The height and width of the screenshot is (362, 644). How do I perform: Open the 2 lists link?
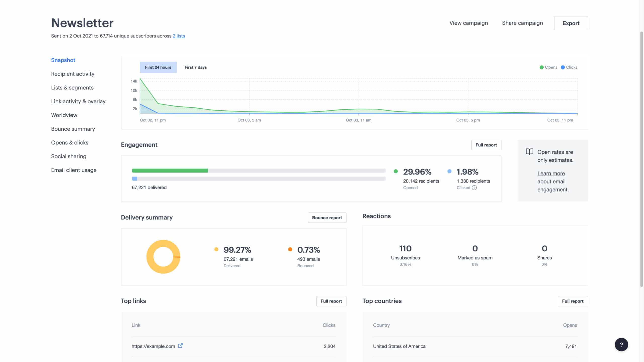(x=179, y=36)
